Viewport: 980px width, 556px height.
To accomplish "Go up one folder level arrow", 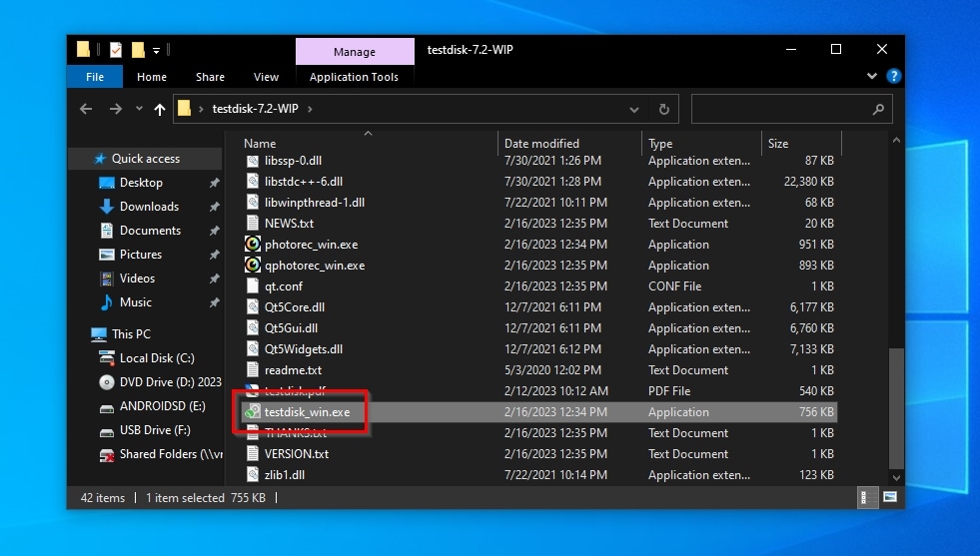I will coord(160,110).
